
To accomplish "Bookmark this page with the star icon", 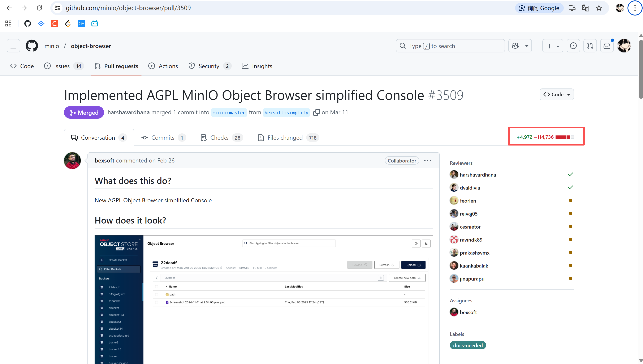I will coord(599,8).
